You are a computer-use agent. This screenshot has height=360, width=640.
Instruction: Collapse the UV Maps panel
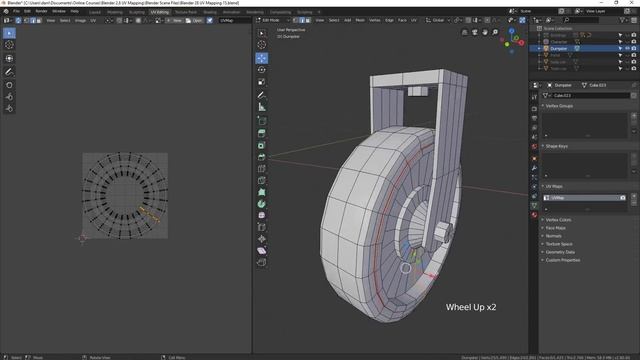(553, 186)
